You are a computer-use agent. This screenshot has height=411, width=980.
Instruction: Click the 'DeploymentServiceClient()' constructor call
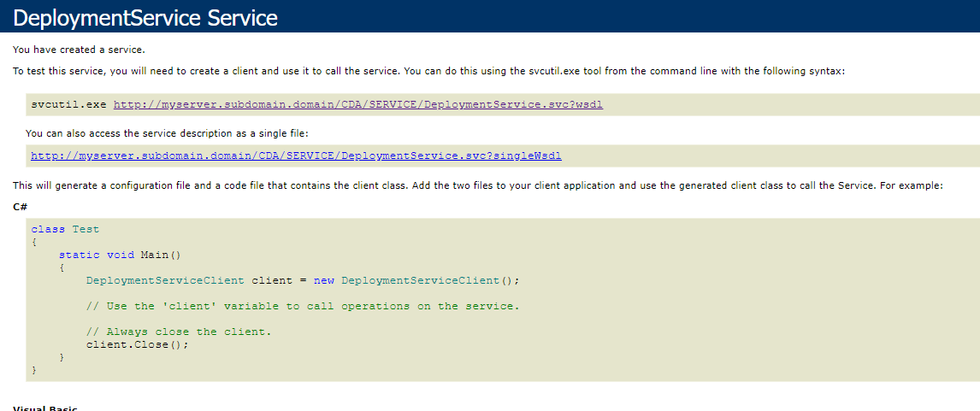pos(429,280)
